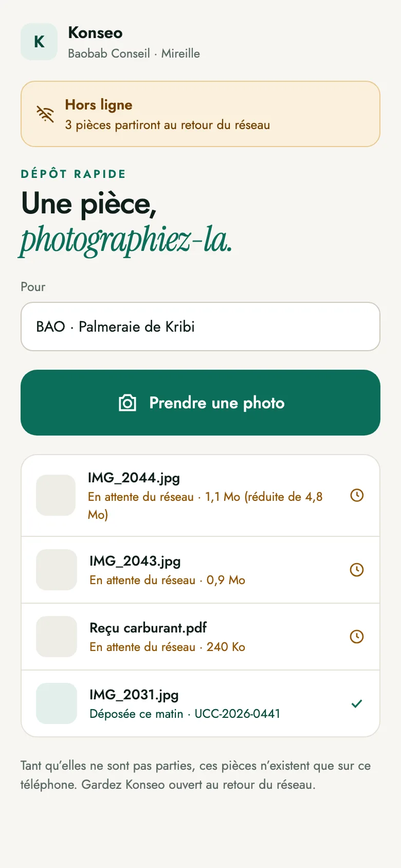Select the IMG_2043.jpg status line
This screenshot has width=401, height=868.
167,580
